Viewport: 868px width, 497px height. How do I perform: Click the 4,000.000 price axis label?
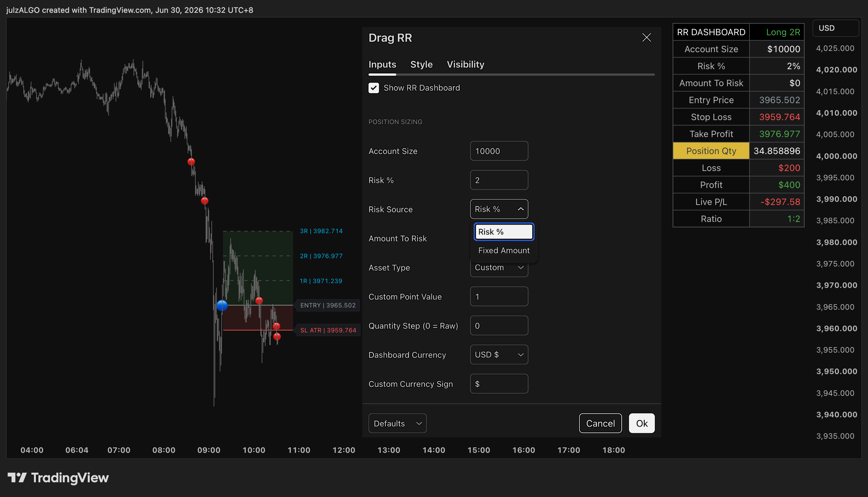(x=837, y=156)
